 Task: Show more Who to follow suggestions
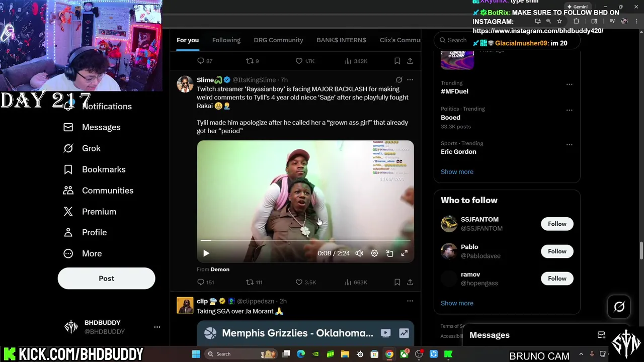point(457,303)
